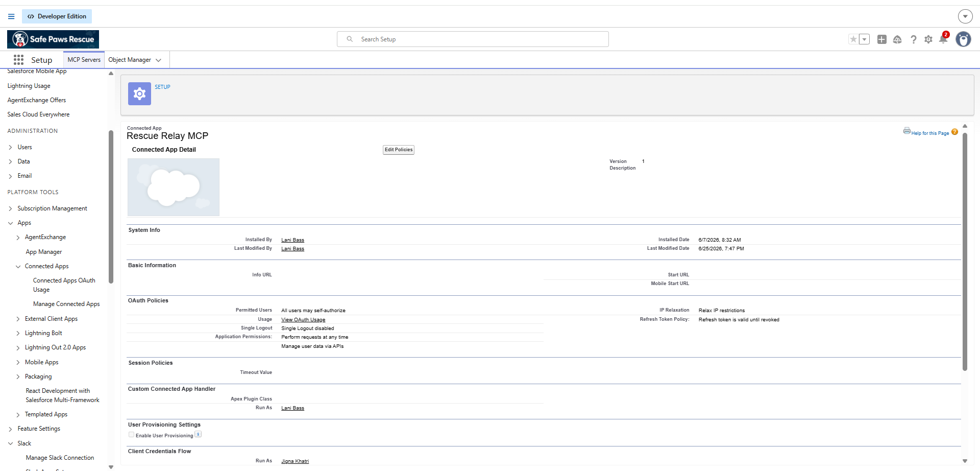Viewport: 980px width, 471px height.
Task: Click the orange help question icon
Action: [x=954, y=132]
